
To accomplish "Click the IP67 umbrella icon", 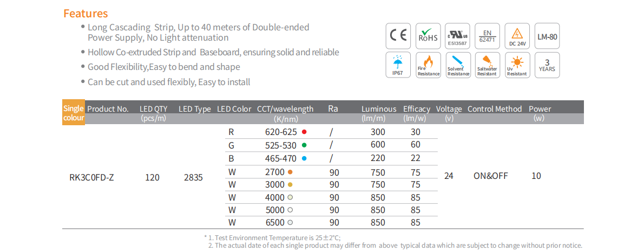I will pos(398,65).
